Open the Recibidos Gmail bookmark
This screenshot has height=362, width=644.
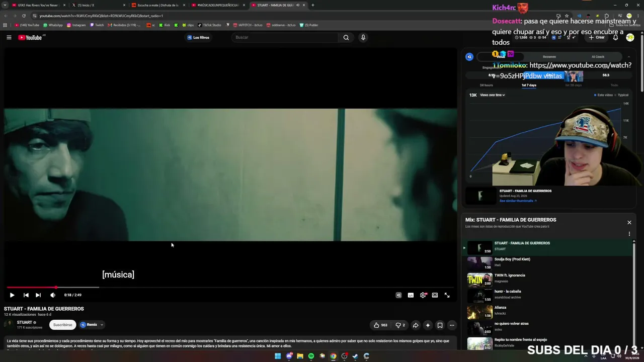(124, 25)
